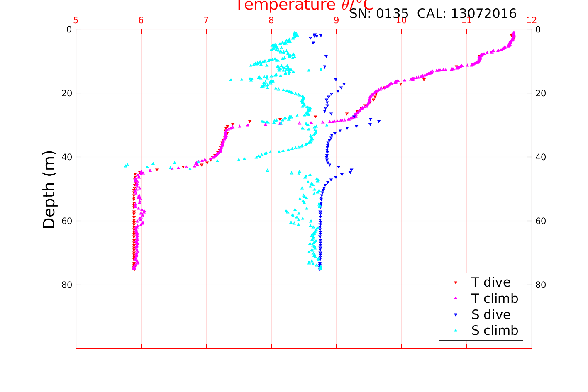The width and height of the screenshot is (588, 392).
Task: Click the magenta T climb legend marker
Action: pyautogui.click(x=455, y=298)
